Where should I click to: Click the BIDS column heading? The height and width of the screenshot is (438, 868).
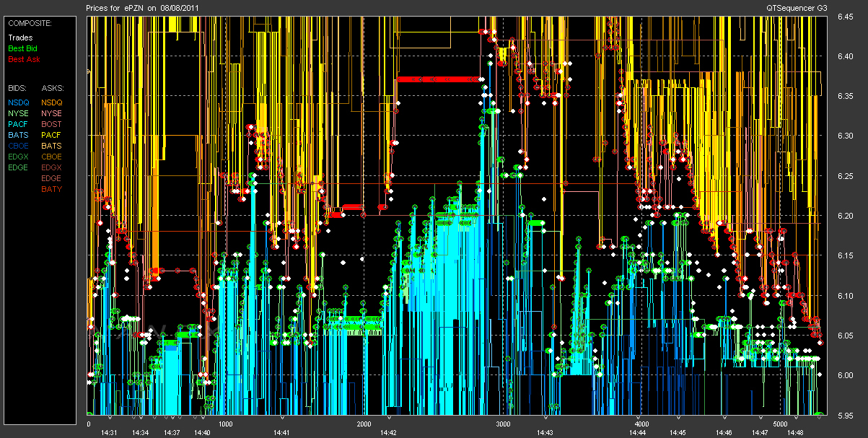(18, 88)
